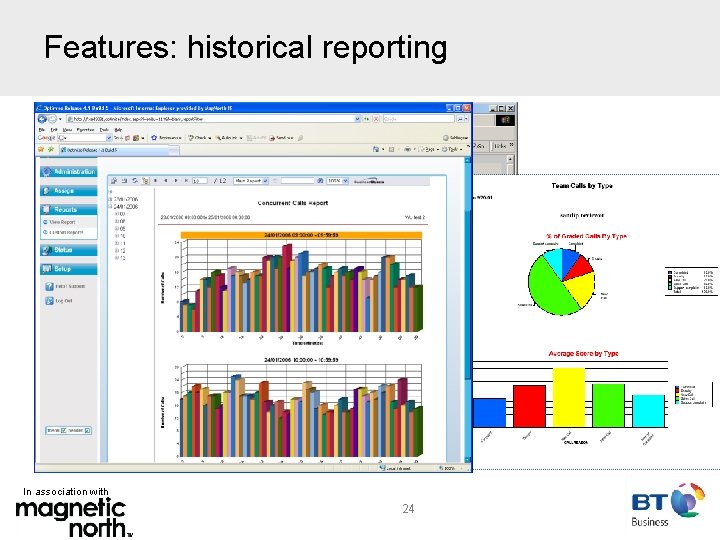Open the Tools menu in menu bar

coord(104,130)
